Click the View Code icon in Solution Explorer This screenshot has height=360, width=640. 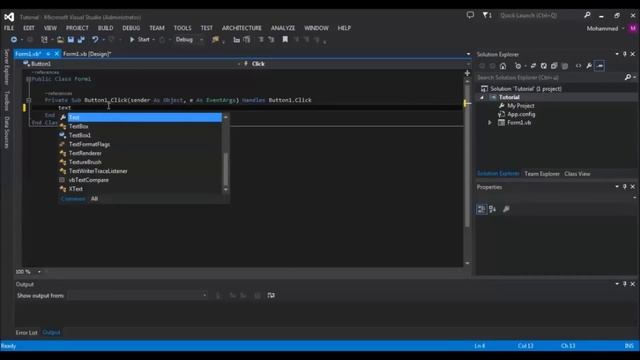(578, 66)
